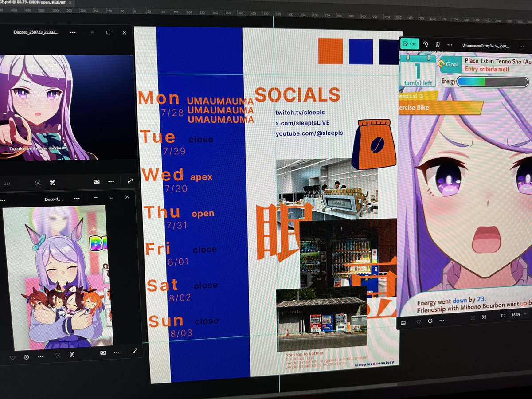Open the 161% zoom dropdown
Viewport: 532px width, 399px height.
click(519, 314)
